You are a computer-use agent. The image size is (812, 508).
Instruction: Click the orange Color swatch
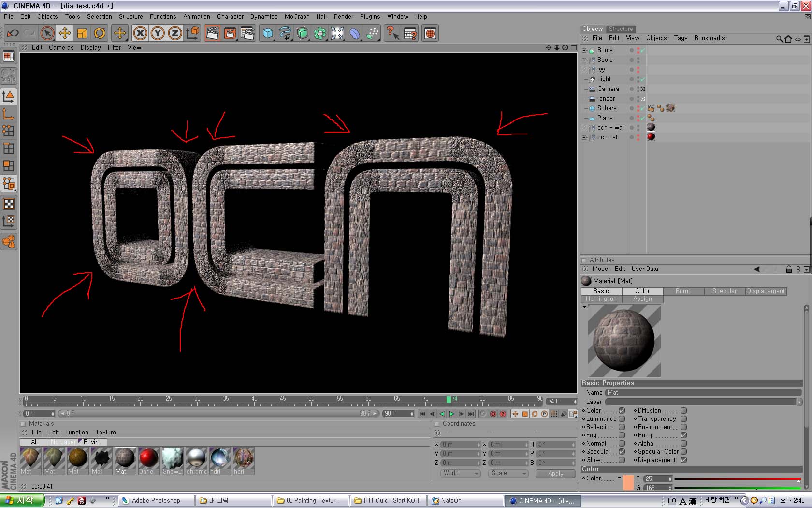tap(628, 483)
